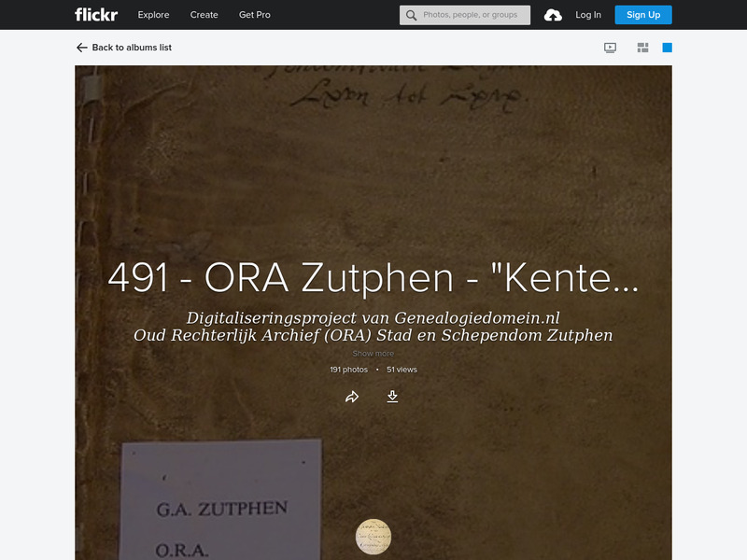Click the 51 views counter
747x560 pixels.
coord(403,369)
